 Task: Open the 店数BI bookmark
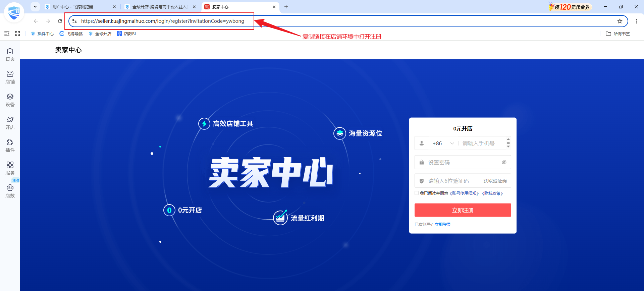coord(126,34)
